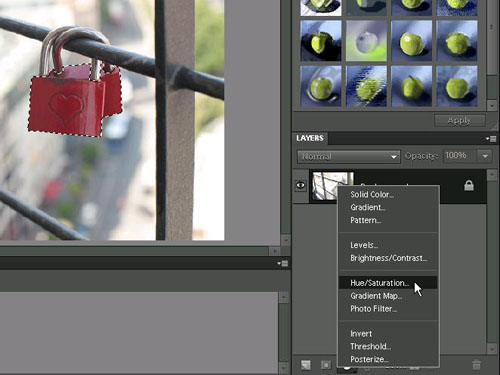The image size is (500, 375).
Task: Select second-row fourth apple effect thumbnail
Action: pyautogui.click(x=457, y=41)
